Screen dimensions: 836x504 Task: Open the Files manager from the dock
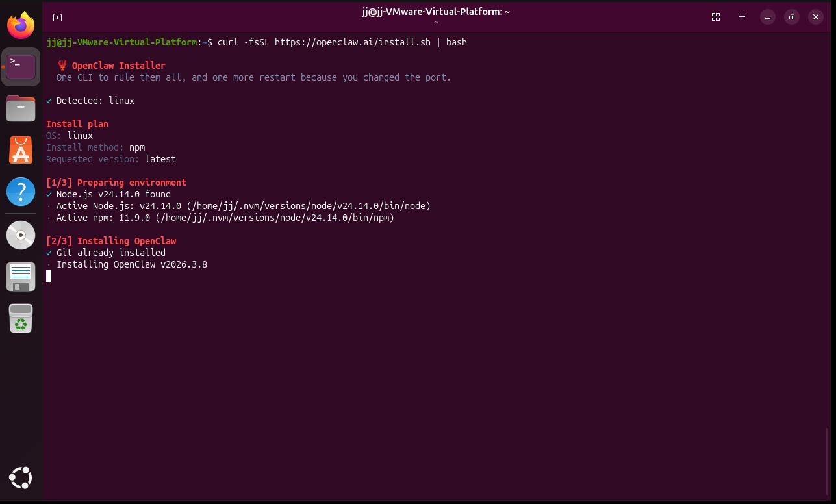(x=21, y=108)
